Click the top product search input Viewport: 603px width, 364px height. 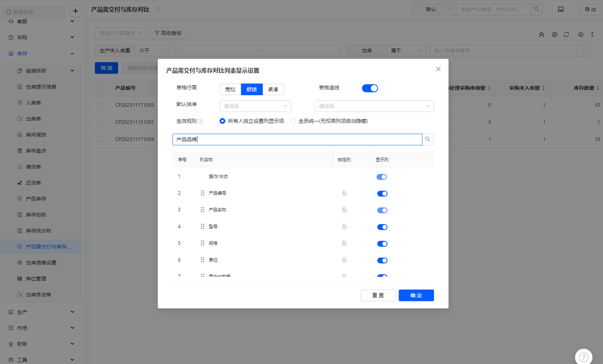[494, 9]
